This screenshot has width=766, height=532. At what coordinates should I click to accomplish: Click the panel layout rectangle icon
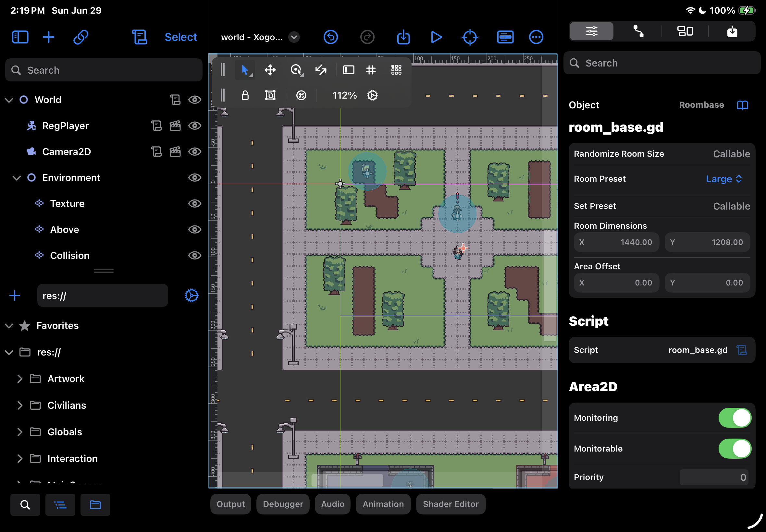click(x=349, y=70)
